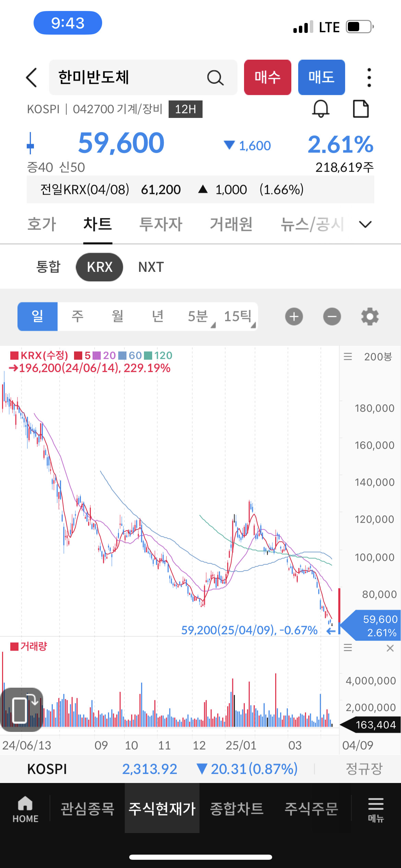Select the 통합 exchange option

pyautogui.click(x=48, y=267)
